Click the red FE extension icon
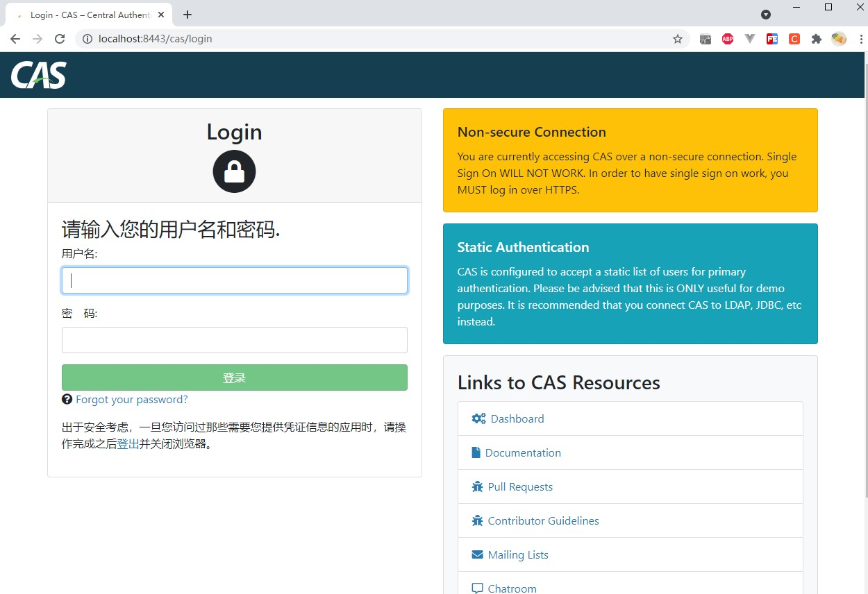 772,39
